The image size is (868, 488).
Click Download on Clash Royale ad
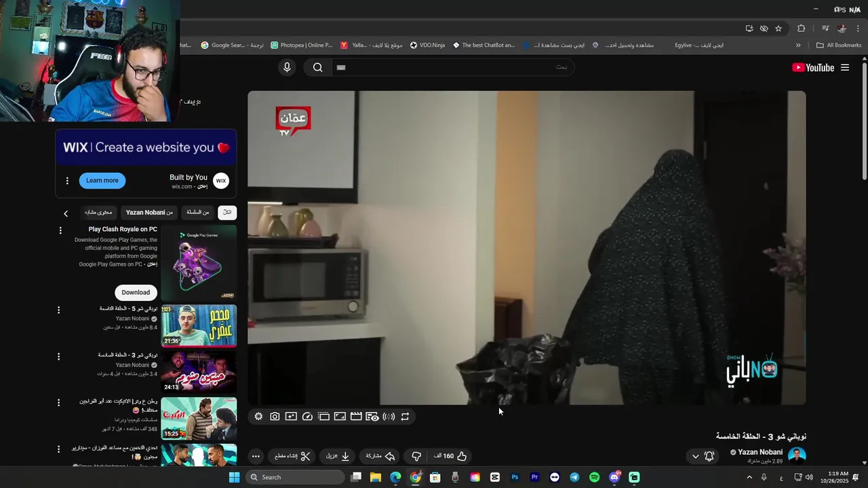[136, 292]
